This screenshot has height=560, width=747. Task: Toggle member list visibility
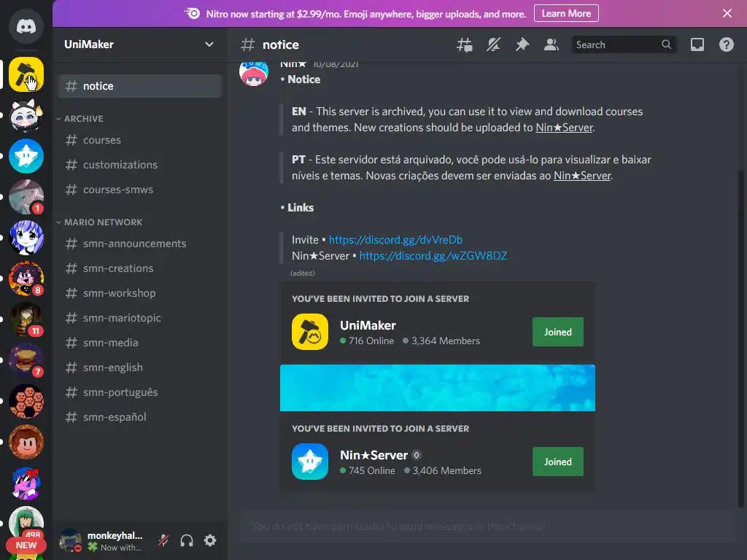[551, 44]
